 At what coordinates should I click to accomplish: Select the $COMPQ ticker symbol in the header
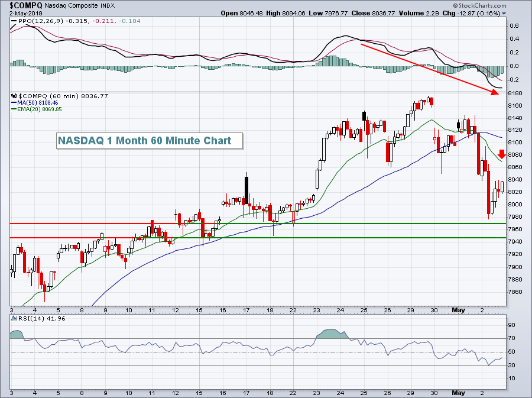(x=26, y=5)
